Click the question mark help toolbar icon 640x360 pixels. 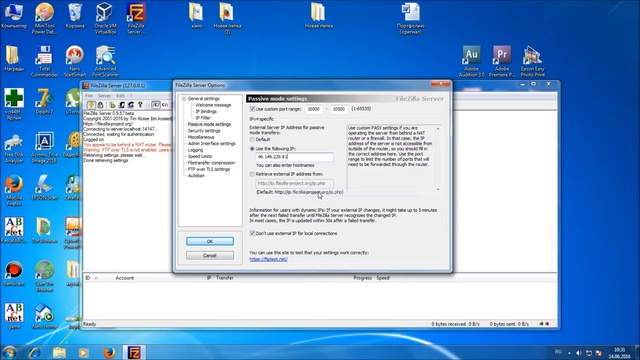(140, 105)
